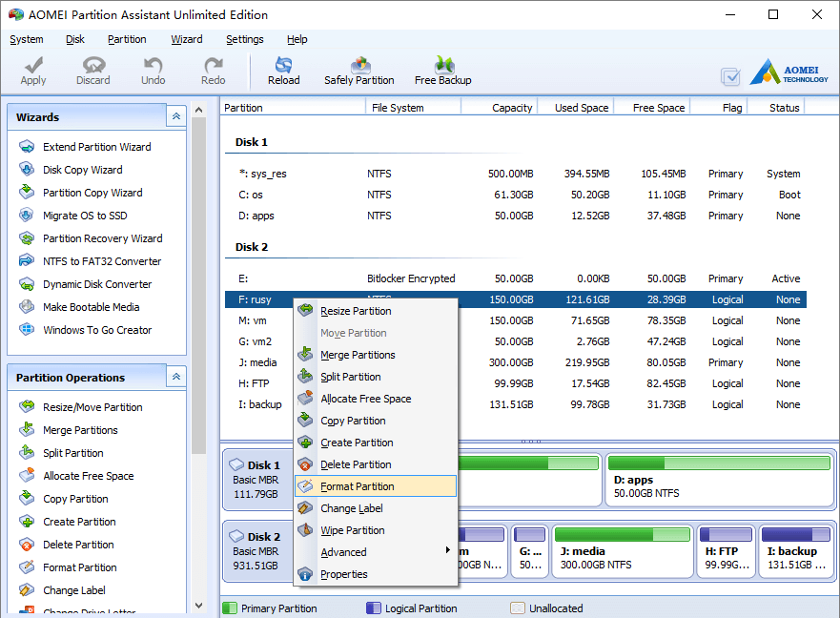Choose Merge Partitions from context menu
The width and height of the screenshot is (840, 618).
coord(376,355)
